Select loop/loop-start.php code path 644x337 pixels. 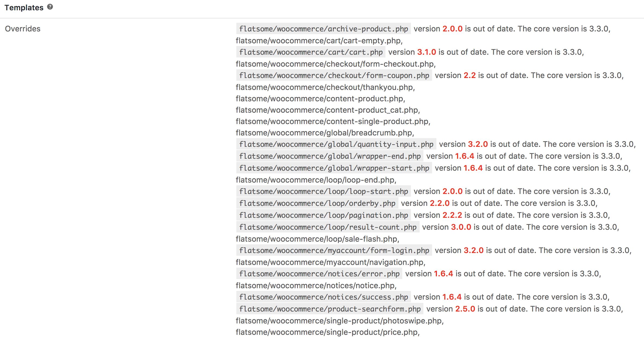(323, 191)
